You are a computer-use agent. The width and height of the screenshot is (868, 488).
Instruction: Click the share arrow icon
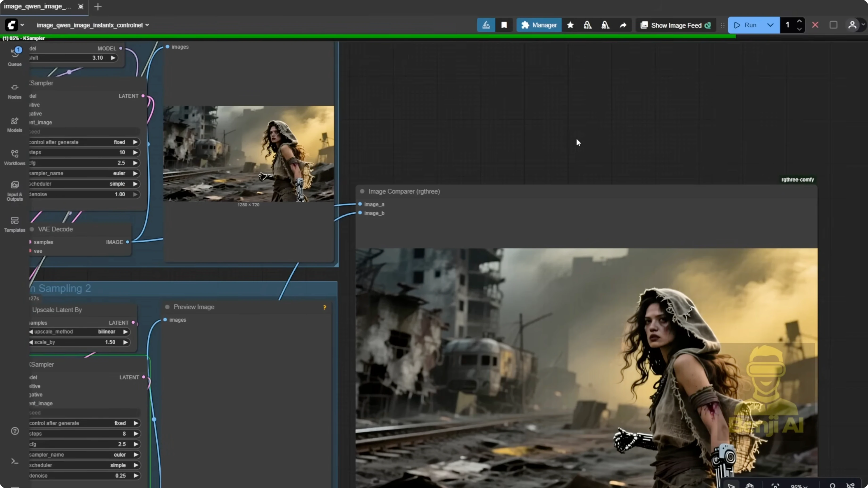coord(623,25)
